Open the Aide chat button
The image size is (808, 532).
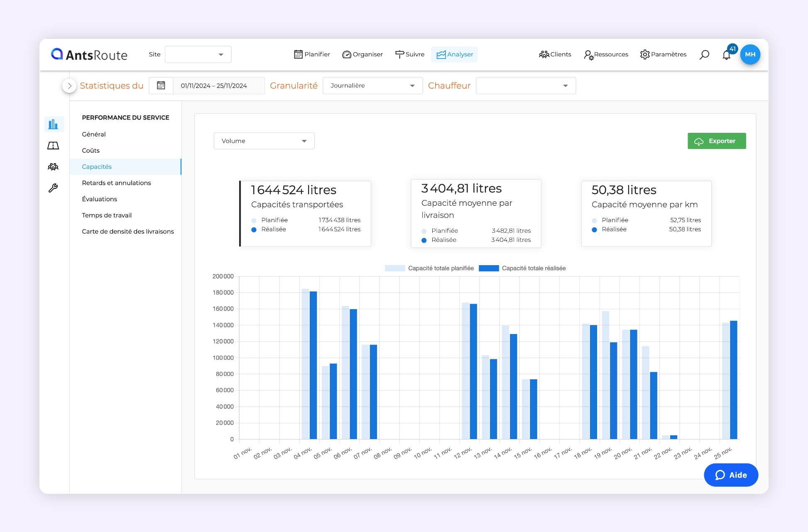click(731, 475)
